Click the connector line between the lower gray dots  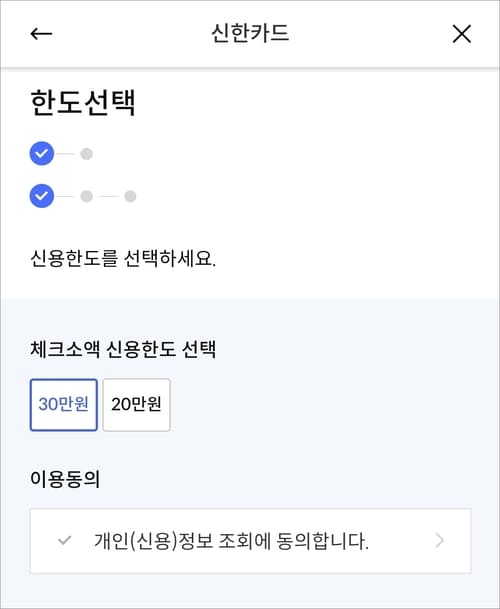pos(108,196)
